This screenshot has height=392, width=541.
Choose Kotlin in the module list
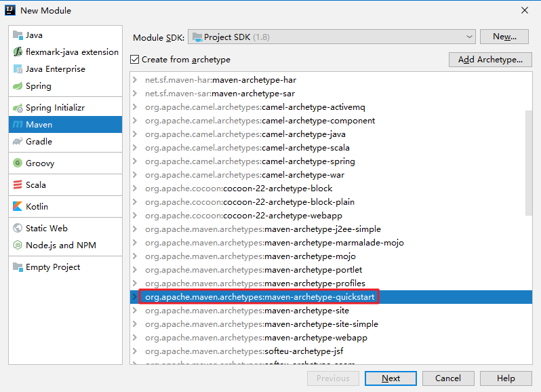(65, 206)
